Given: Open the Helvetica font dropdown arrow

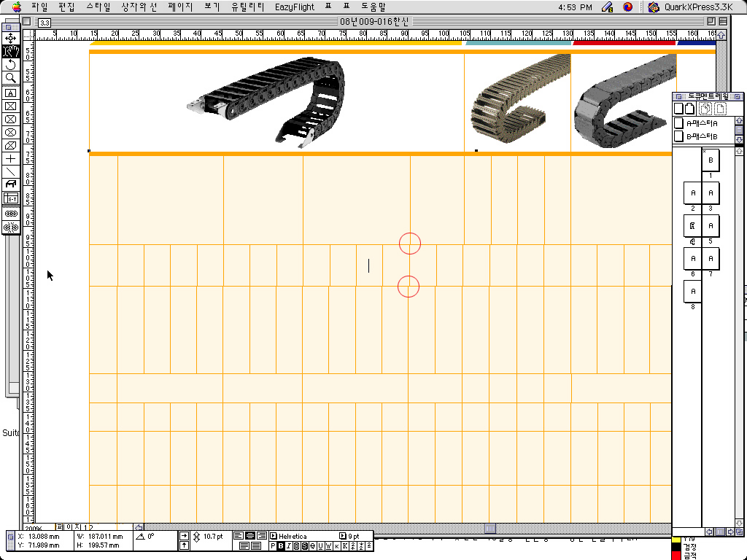Looking at the screenshot, I should pos(274,536).
